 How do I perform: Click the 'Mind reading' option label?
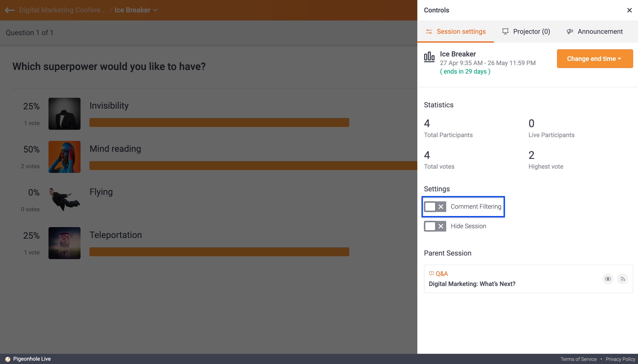point(115,149)
